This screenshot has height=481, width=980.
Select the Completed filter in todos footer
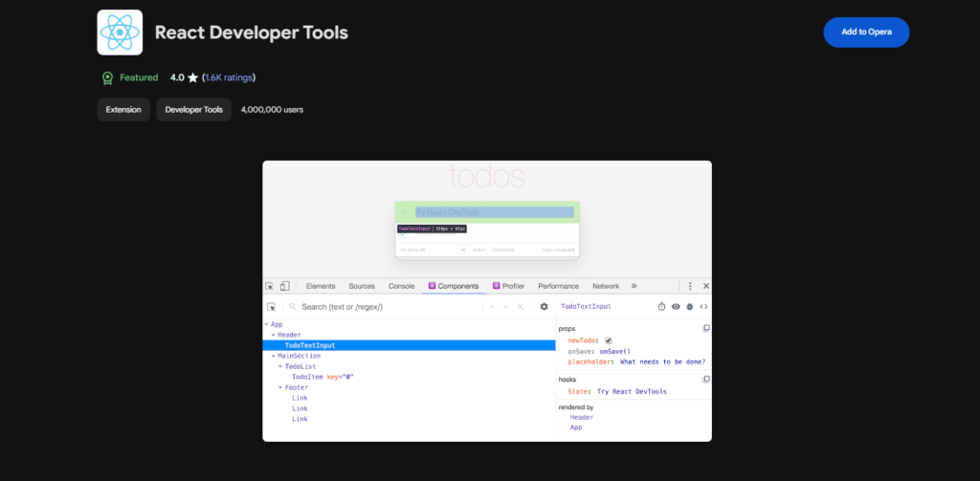[502, 250]
